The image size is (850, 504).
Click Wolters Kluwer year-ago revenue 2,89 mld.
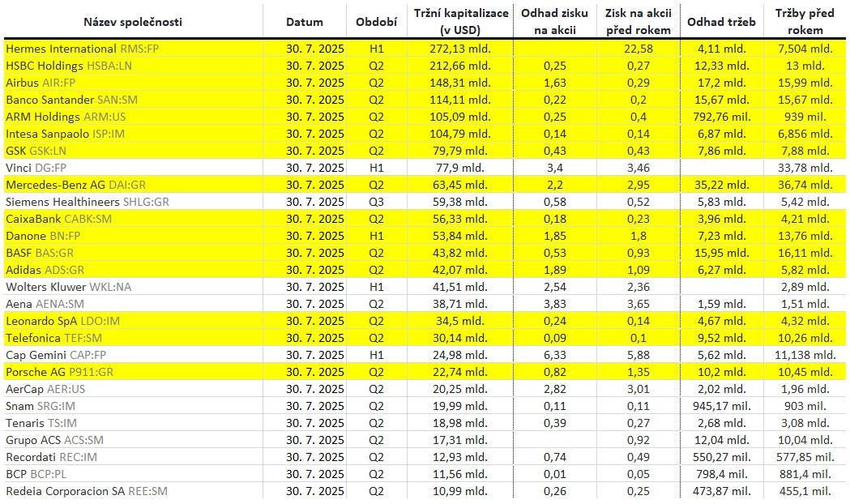point(805,287)
